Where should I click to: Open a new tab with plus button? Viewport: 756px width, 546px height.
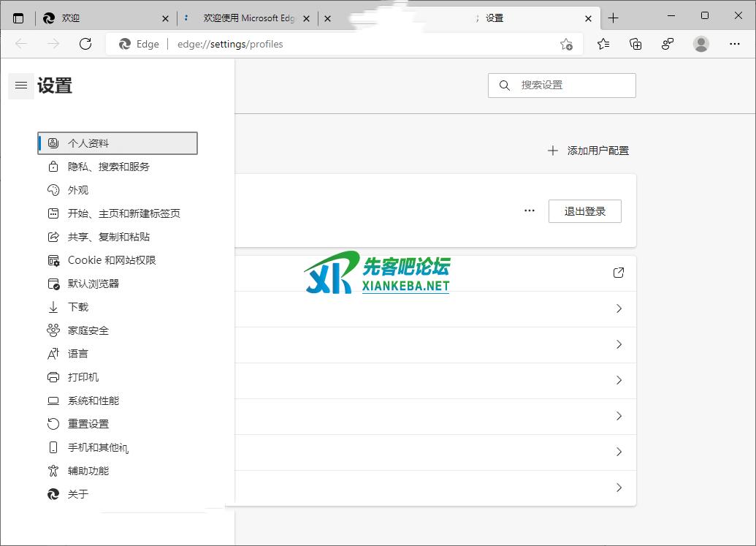tap(613, 18)
